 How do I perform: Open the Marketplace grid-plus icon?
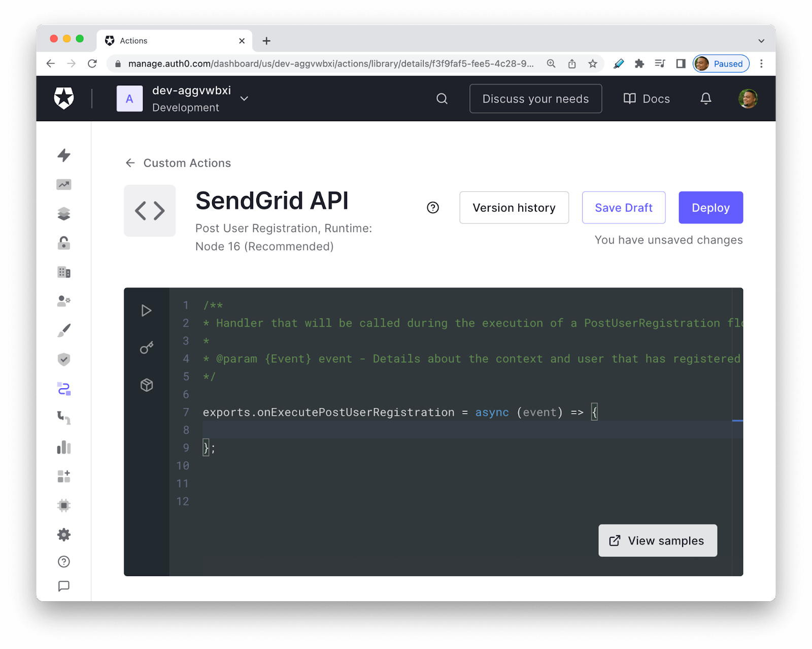(64, 476)
